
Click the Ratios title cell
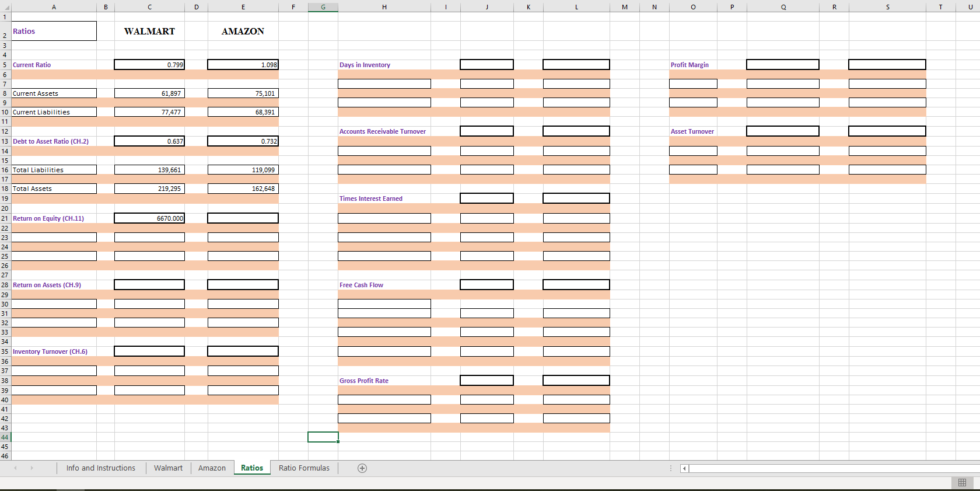point(54,31)
